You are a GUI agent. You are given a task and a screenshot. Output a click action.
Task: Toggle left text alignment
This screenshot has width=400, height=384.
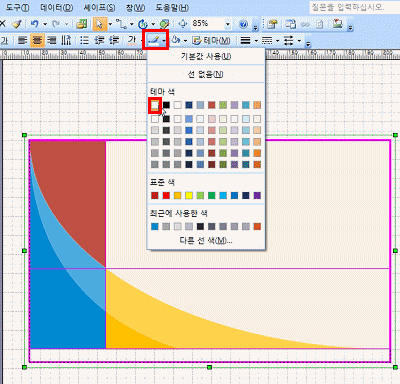(23, 41)
